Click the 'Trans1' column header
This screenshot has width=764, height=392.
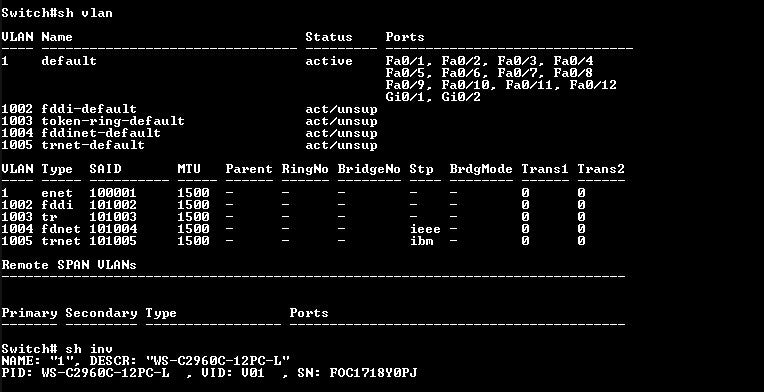(544, 169)
